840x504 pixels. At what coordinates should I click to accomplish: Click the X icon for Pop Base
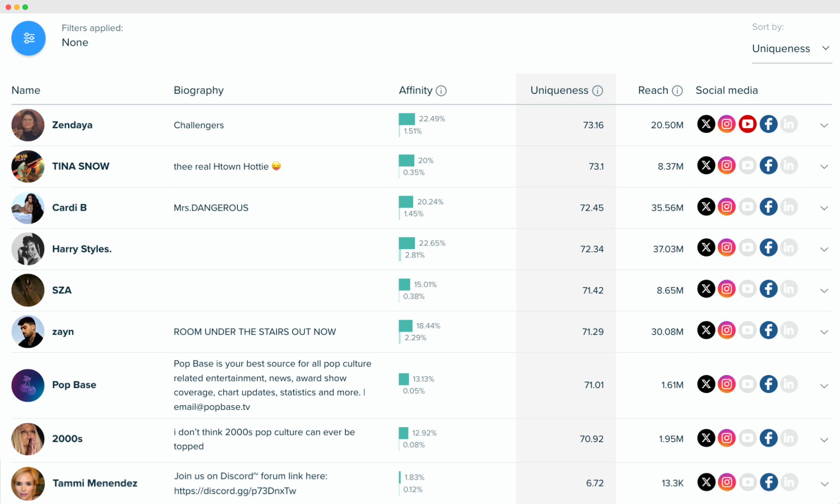pyautogui.click(x=706, y=384)
